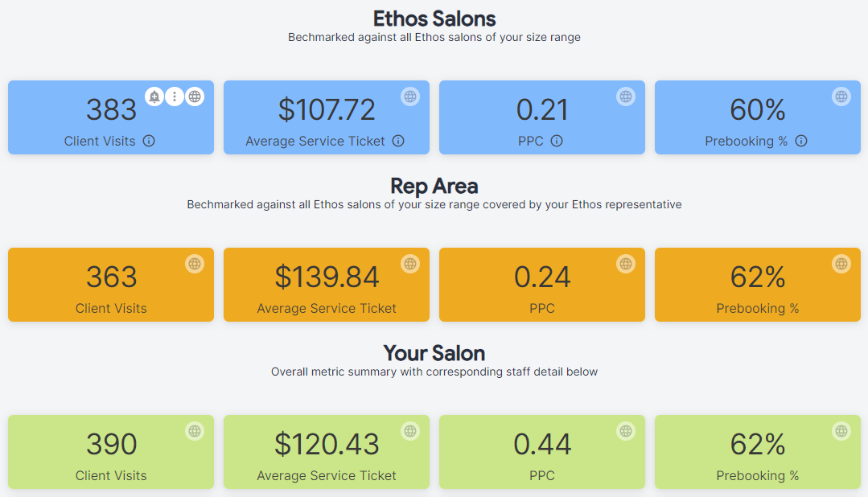Click the globe icon on Your Salon Prebooking card
868x497 pixels.
point(841,431)
